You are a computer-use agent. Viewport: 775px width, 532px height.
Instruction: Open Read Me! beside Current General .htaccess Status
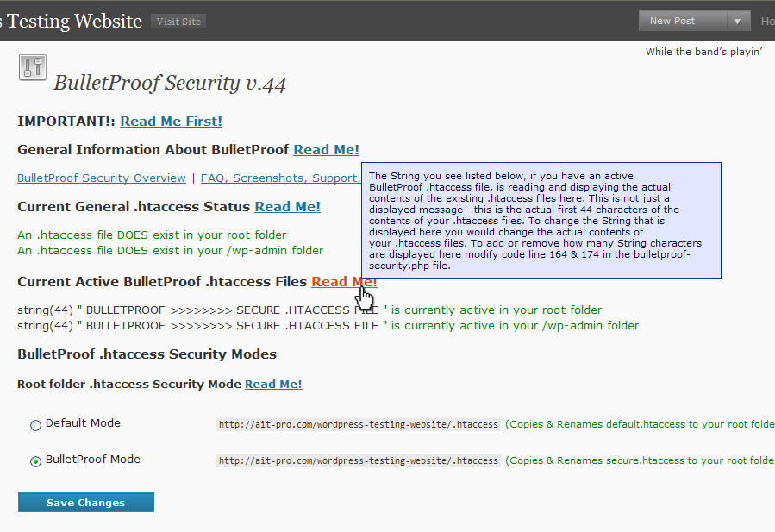tap(288, 207)
